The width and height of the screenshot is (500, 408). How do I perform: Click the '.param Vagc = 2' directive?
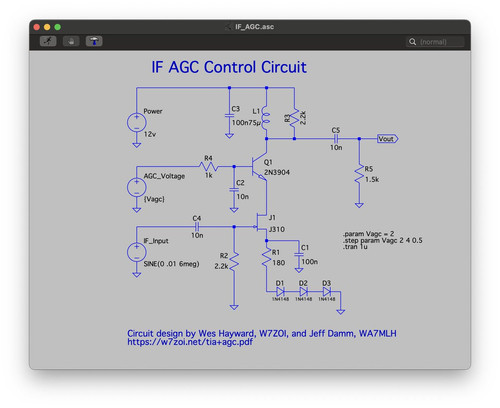click(369, 234)
